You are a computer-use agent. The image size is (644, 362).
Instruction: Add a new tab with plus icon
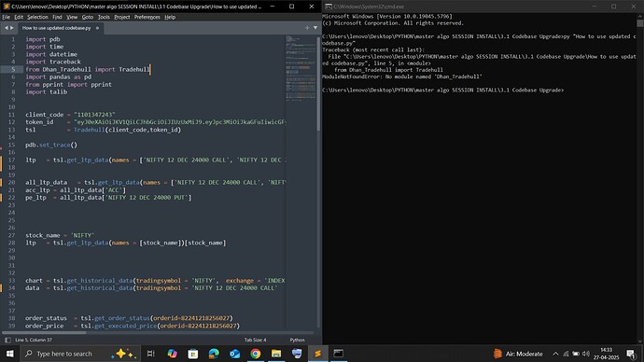(x=307, y=28)
